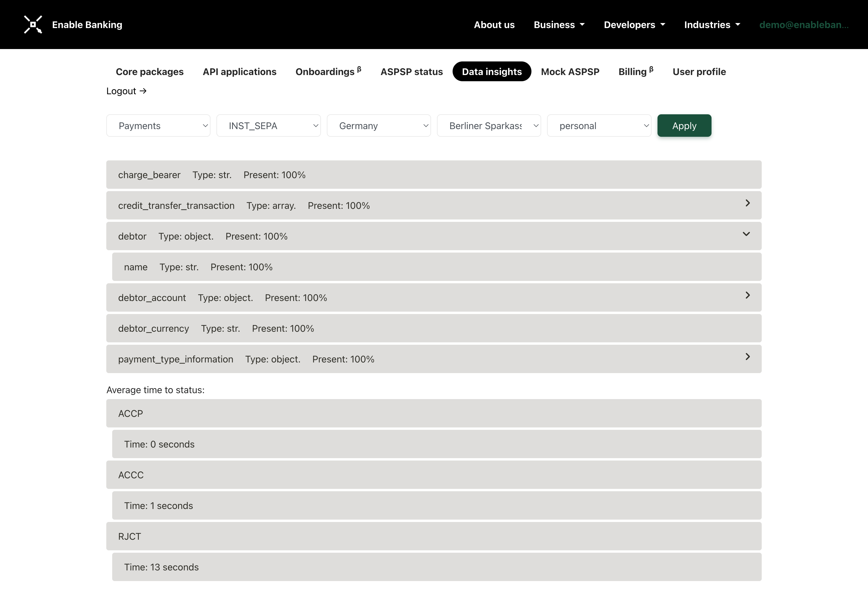Switch to the Billing tab
Screen dimensions: 868x597
636,71
